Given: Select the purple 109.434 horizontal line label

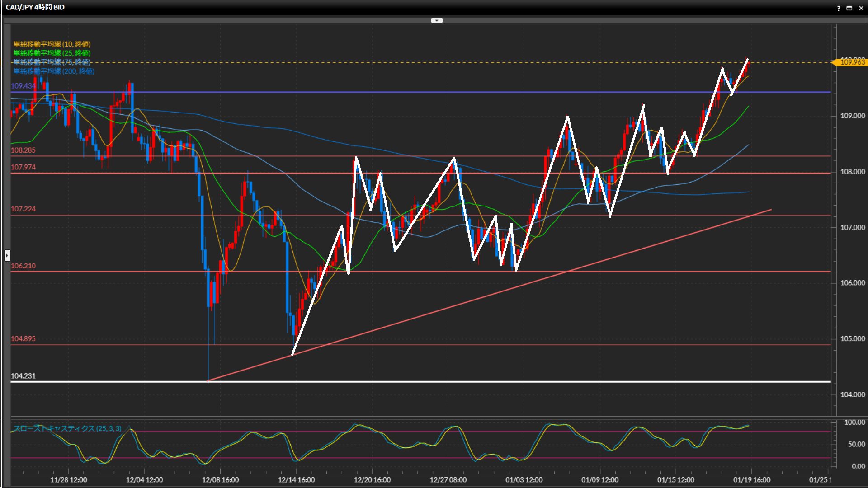Looking at the screenshot, I should pos(23,86).
